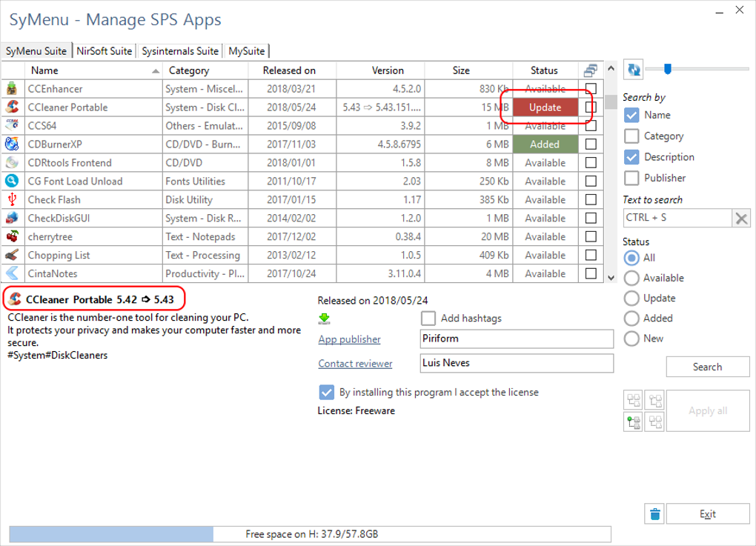The image size is (756, 546).
Task: Enable Search by Publisher
Action: tap(631, 178)
